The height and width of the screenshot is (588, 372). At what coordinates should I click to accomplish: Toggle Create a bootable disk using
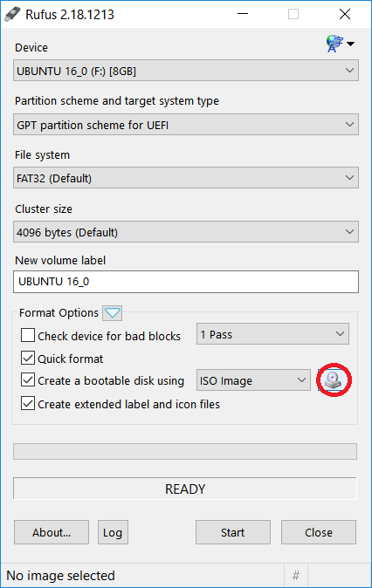[28, 379]
